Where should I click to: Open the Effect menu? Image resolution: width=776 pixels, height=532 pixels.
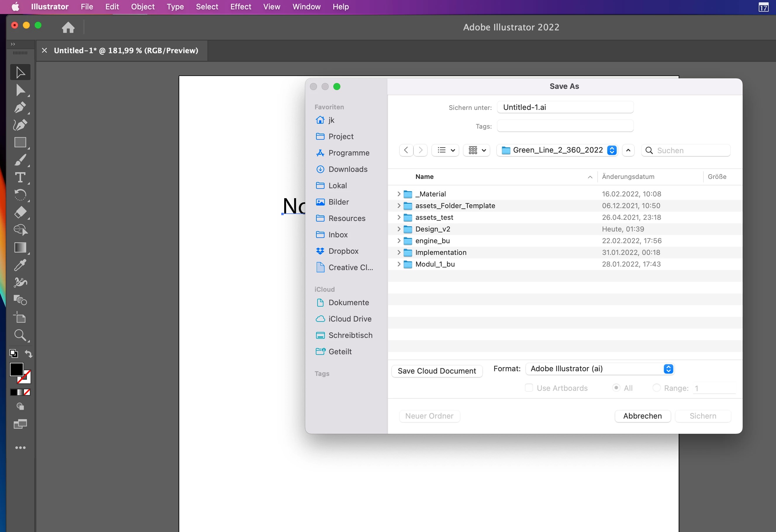click(240, 7)
